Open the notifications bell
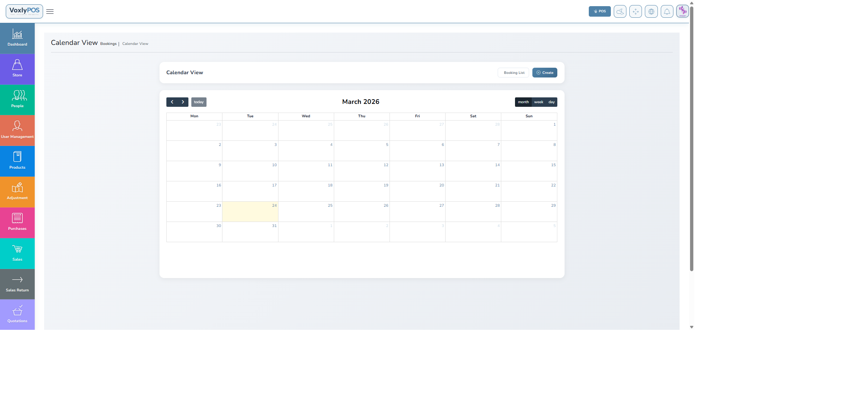This screenshot has height=412, width=868. click(667, 11)
